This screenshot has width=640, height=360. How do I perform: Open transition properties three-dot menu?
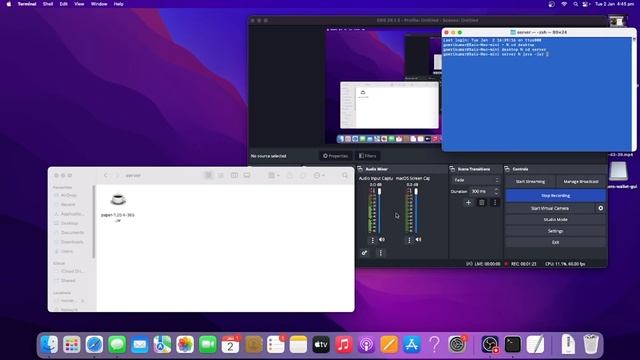tap(495, 202)
